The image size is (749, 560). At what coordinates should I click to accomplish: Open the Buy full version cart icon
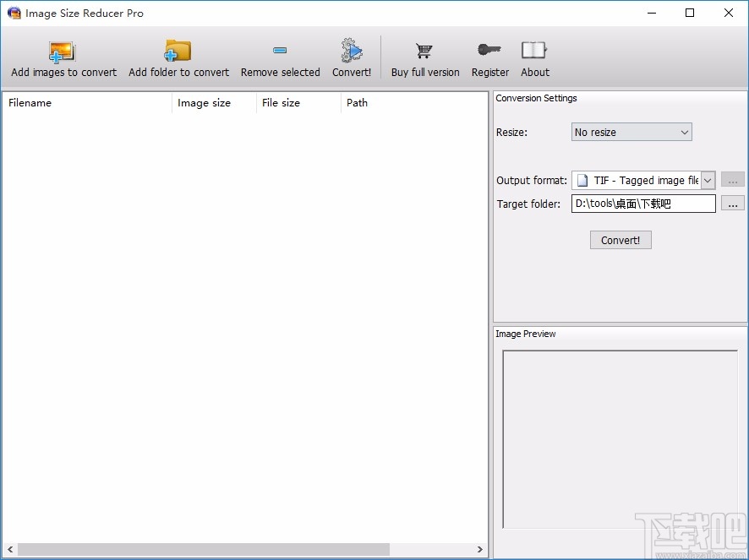(424, 52)
